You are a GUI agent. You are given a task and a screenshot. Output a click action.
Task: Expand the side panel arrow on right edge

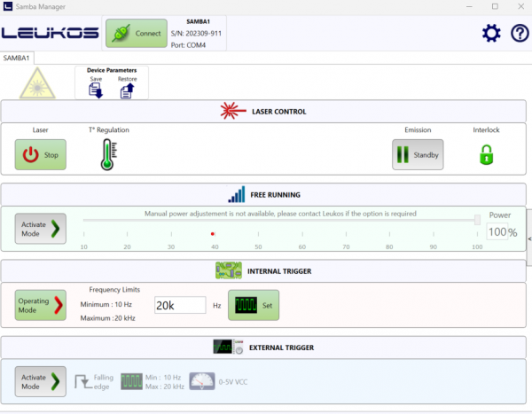(x=529, y=238)
